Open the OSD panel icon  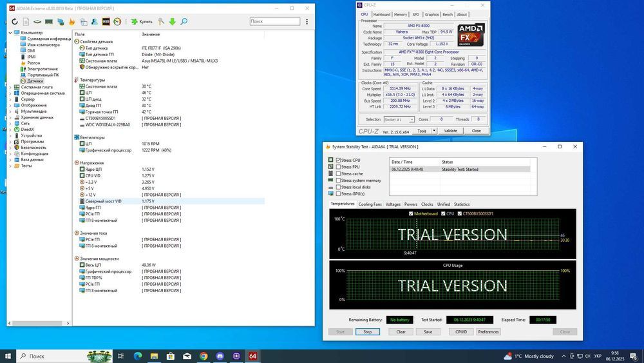point(106,22)
